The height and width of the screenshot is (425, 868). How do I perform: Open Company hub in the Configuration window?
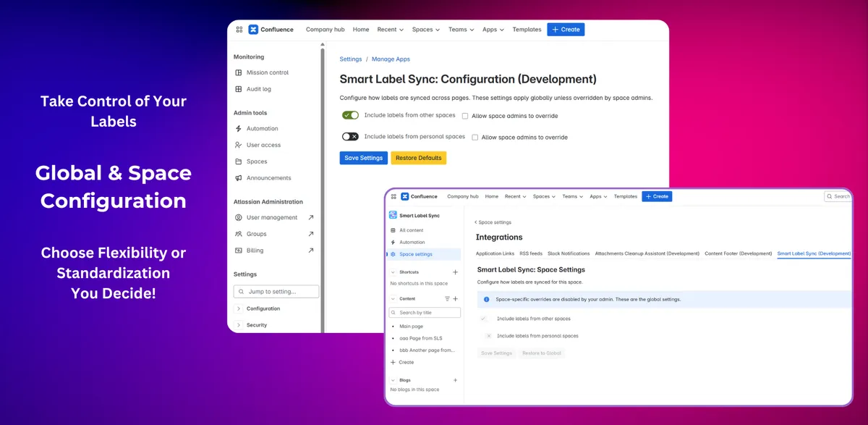[x=325, y=30]
